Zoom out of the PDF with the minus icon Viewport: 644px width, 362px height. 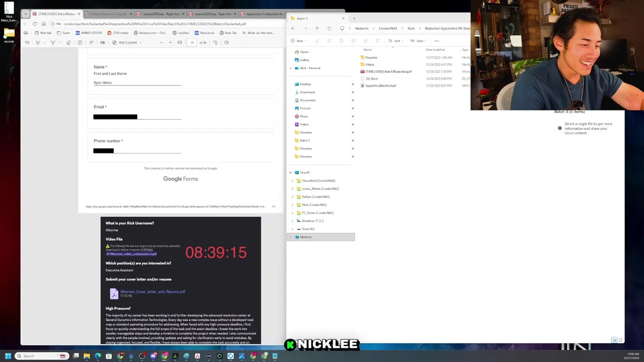161,42
